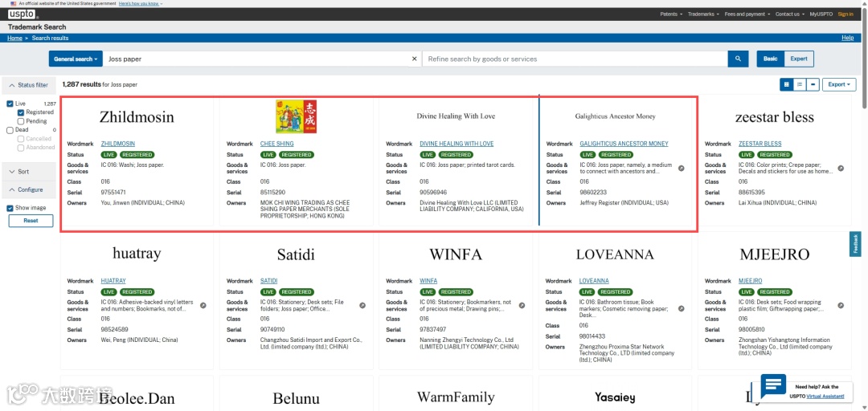Image resolution: width=868 pixels, height=411 pixels.
Task: Clear the Joss paper search text
Action: click(414, 59)
